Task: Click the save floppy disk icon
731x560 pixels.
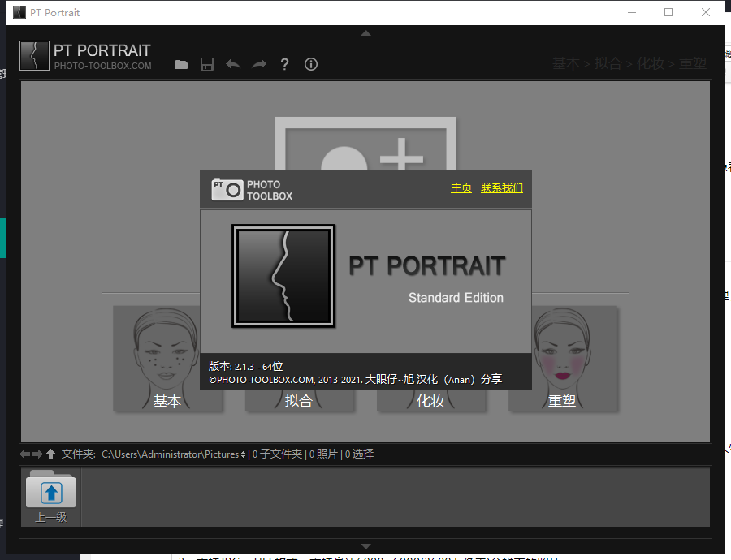Action: 207,65
